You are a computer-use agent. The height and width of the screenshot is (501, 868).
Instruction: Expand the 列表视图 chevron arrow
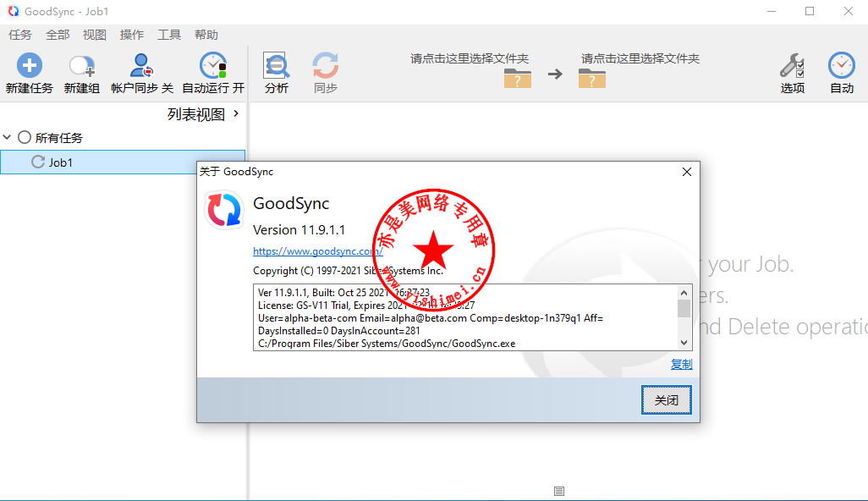pos(236,113)
